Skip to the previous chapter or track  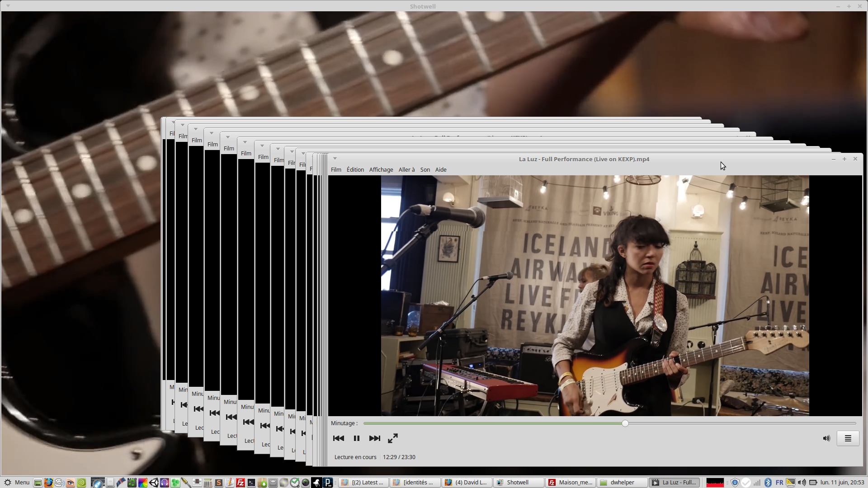pyautogui.click(x=338, y=438)
